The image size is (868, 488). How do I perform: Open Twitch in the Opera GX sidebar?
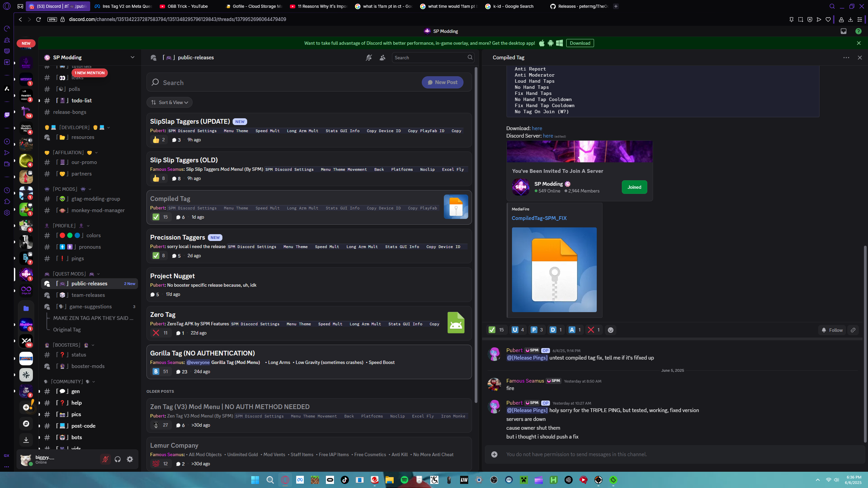click(x=7, y=115)
